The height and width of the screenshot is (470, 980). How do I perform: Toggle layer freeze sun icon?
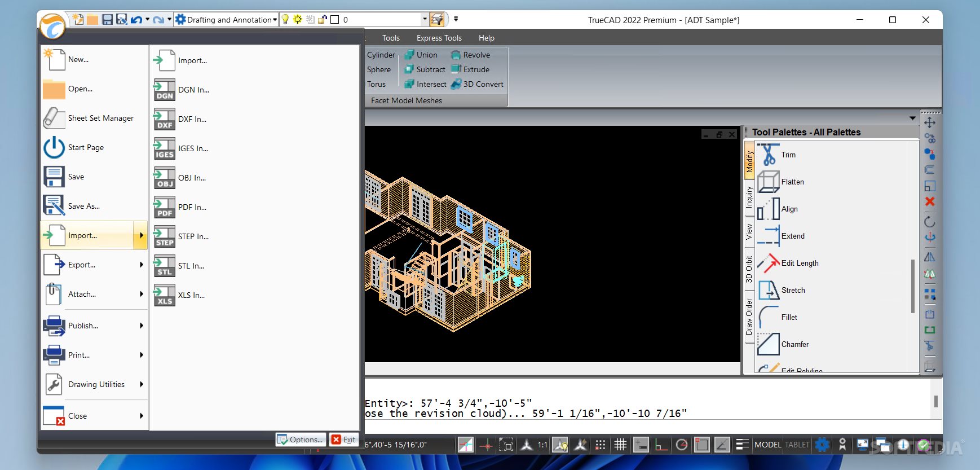pyautogui.click(x=298, y=19)
